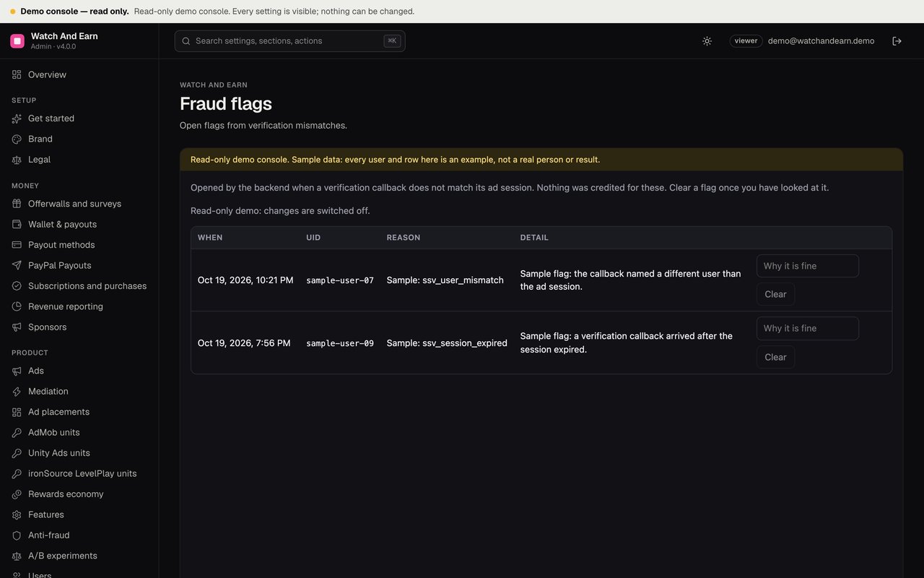Screen dimensions: 924x578
Task: Click the Fraud flags page heading
Action: pos(226,104)
